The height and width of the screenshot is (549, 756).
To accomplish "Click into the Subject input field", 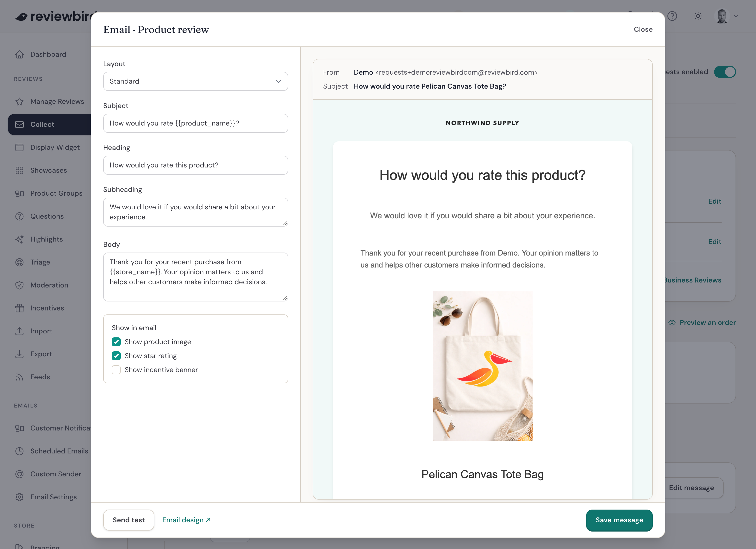I will (196, 124).
